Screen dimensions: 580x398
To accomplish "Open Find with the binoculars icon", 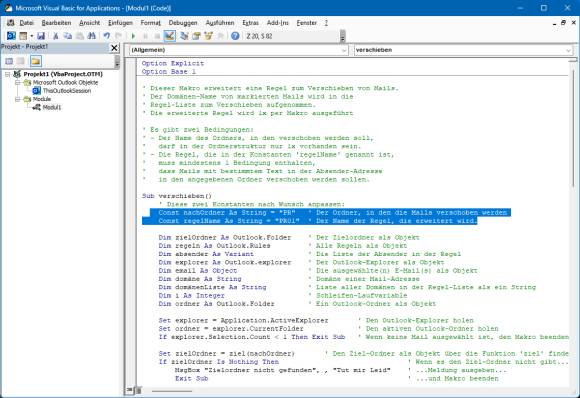I will 92,36.
